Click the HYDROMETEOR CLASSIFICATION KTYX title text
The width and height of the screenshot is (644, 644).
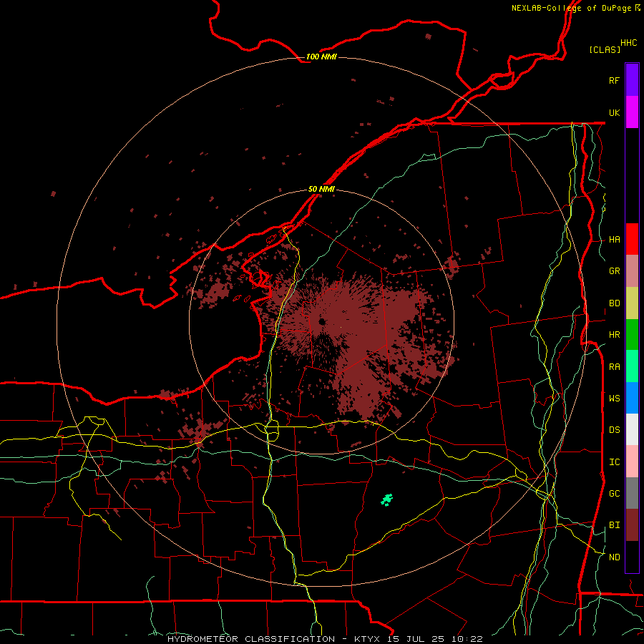click(x=325, y=639)
